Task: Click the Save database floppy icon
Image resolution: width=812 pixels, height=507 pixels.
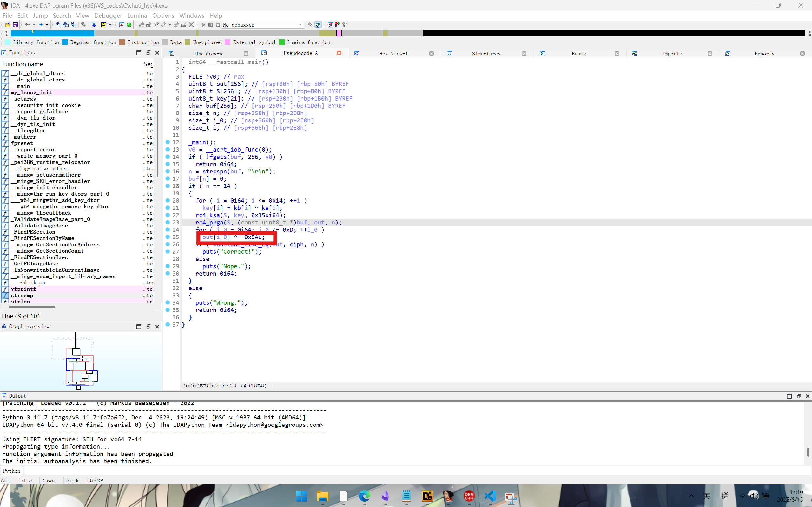Action: tap(16, 25)
